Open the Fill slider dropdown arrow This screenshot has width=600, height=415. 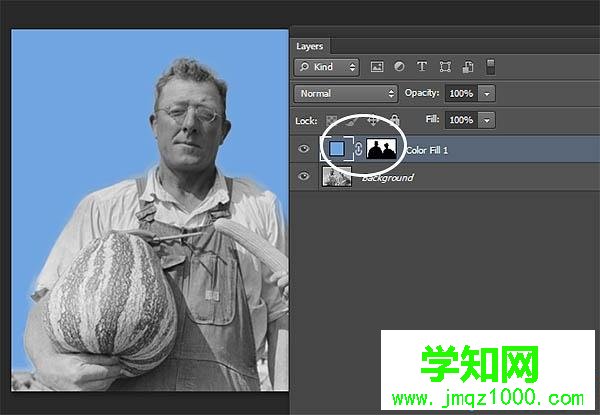click(487, 120)
